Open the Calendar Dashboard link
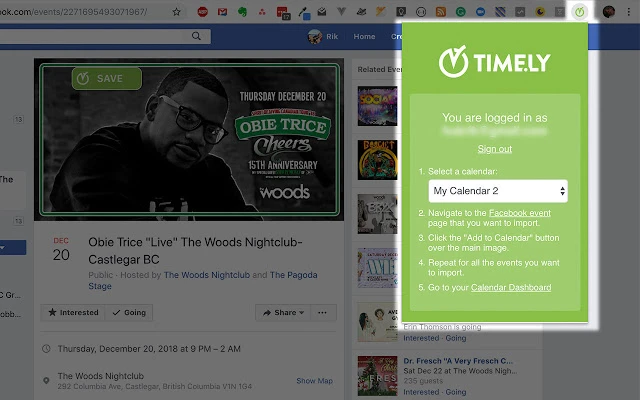Image resolution: width=640 pixels, height=400 pixels. (x=510, y=288)
